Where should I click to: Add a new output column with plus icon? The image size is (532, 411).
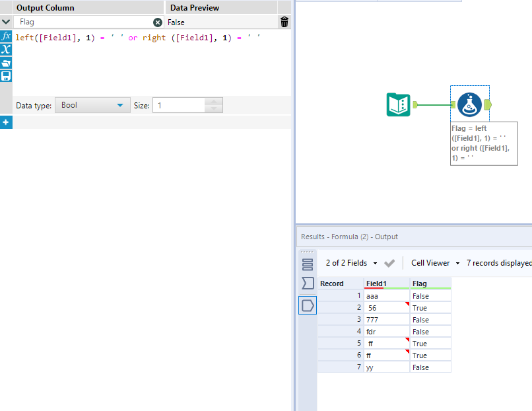[6, 122]
